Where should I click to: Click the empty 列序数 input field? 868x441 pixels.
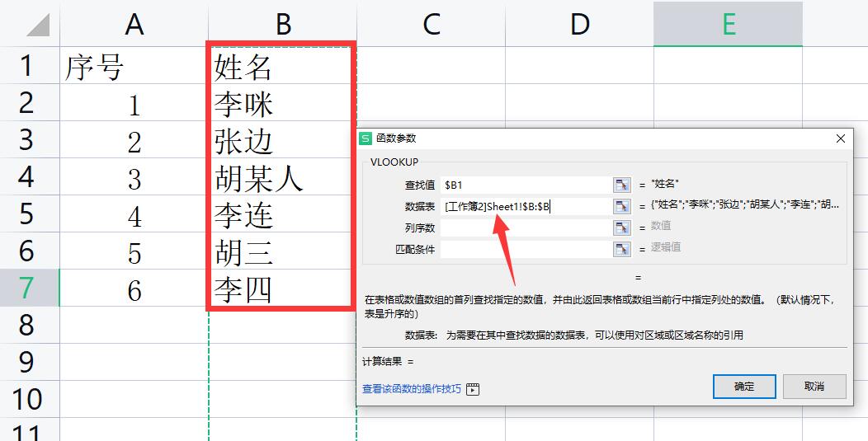point(525,227)
